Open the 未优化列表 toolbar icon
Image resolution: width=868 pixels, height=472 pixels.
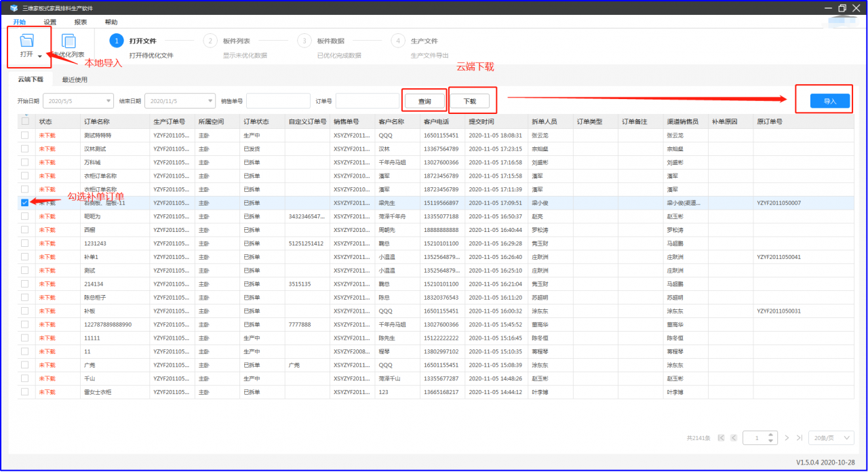point(68,41)
